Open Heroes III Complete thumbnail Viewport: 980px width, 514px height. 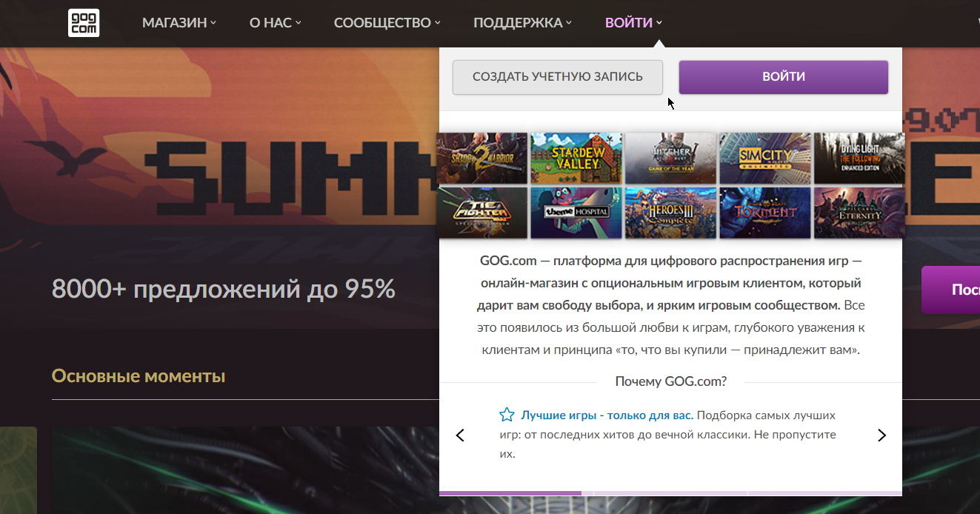point(670,213)
